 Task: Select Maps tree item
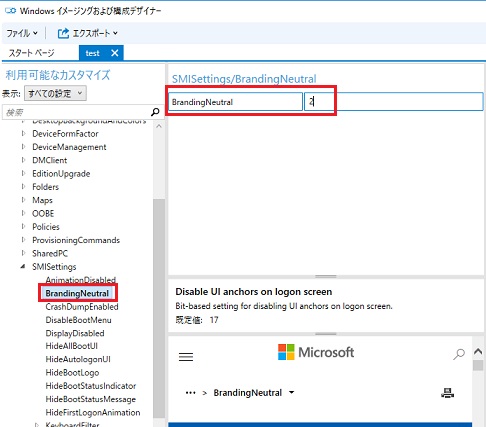(42, 200)
